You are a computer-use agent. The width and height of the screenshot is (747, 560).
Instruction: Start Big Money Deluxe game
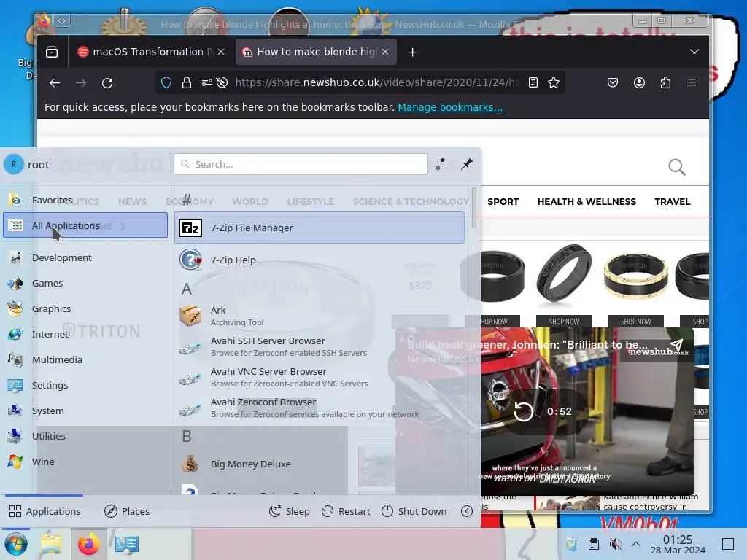(x=320, y=464)
